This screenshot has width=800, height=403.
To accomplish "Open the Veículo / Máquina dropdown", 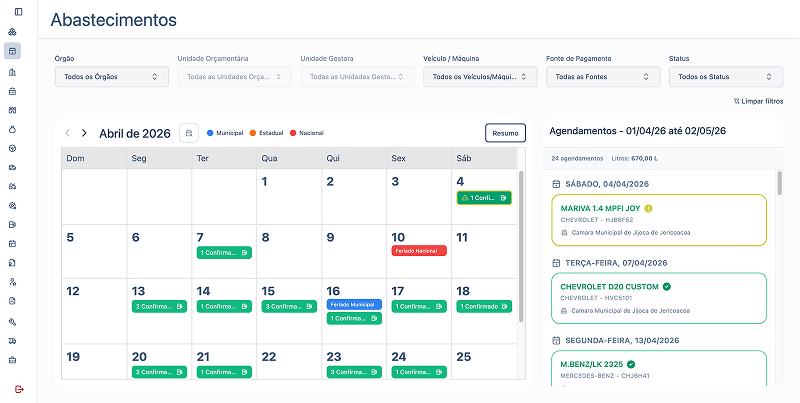I will pos(480,77).
